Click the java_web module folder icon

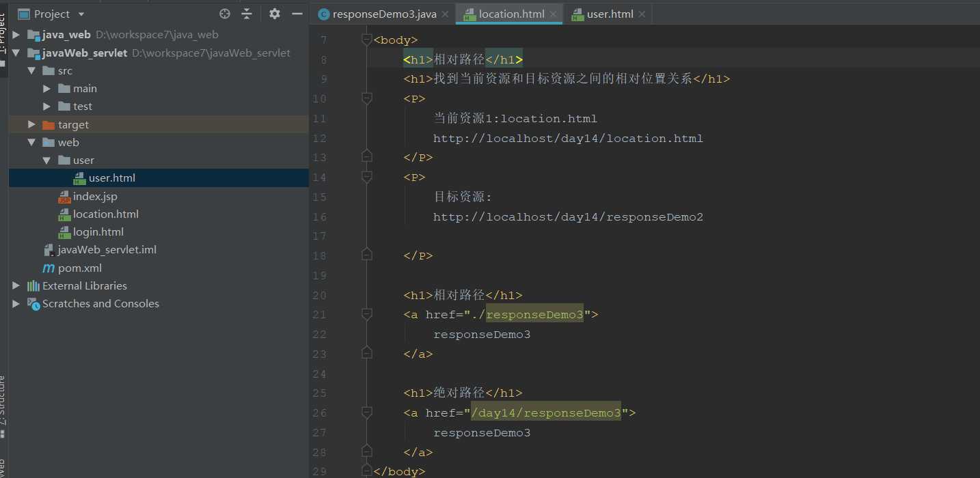tap(33, 34)
